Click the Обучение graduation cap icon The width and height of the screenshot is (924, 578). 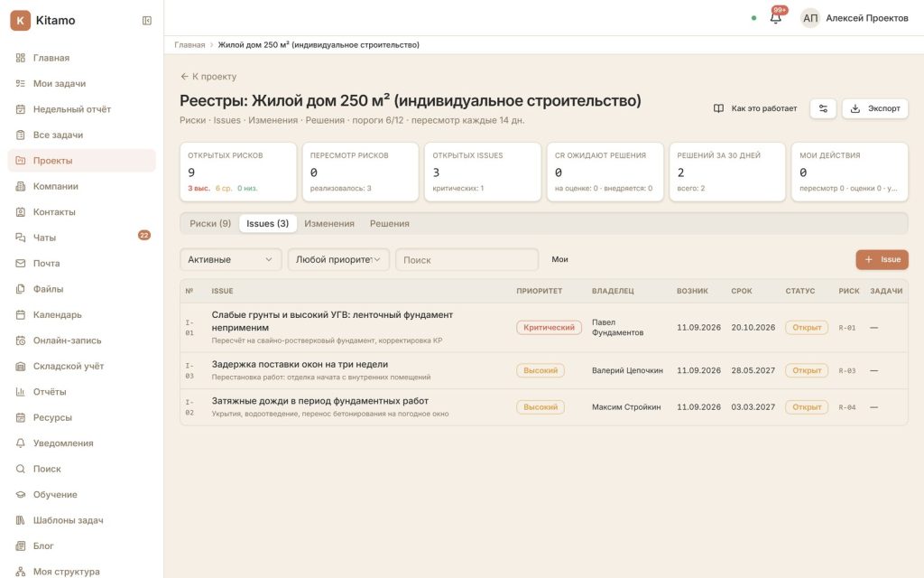[21, 495]
